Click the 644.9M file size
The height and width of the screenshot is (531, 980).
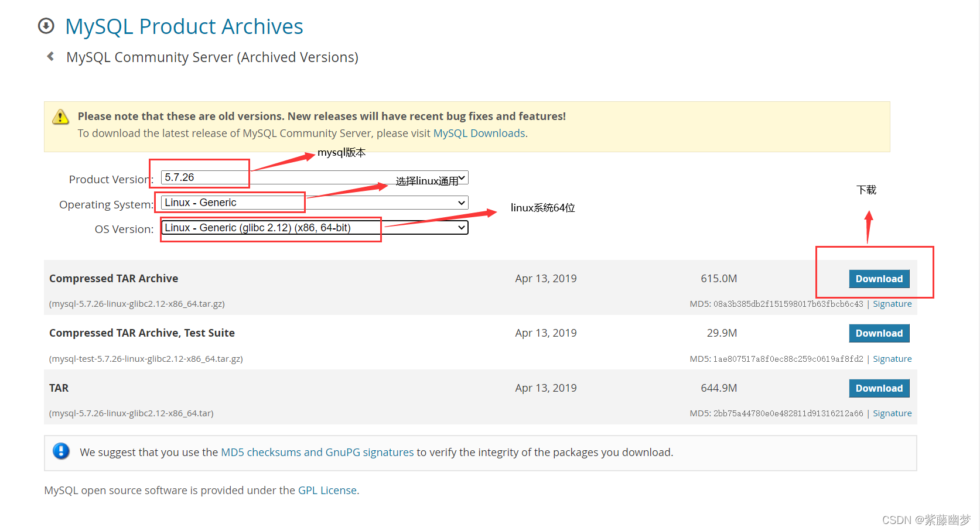click(719, 388)
